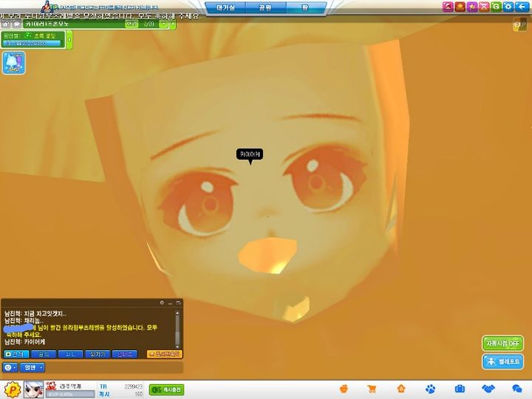This screenshot has height=399, width=532.
Task: Click the orange crossed-swords icon
Action: click(x=484, y=7)
